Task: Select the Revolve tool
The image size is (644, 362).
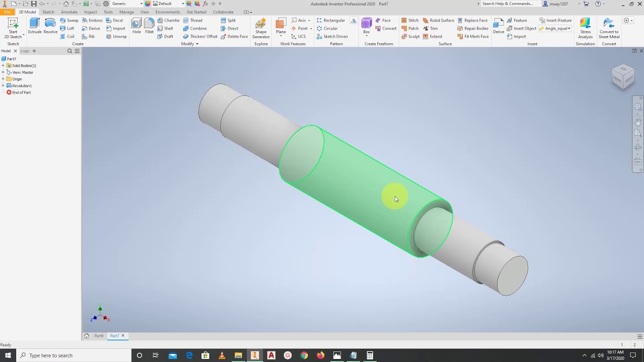Action: [50, 26]
